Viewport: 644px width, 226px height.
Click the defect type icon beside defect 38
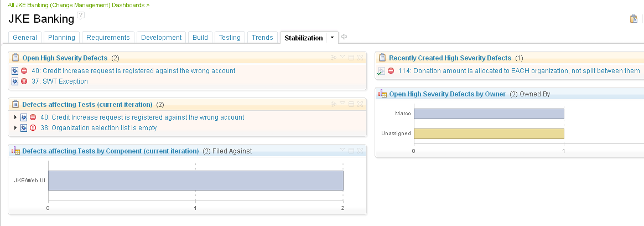point(24,128)
